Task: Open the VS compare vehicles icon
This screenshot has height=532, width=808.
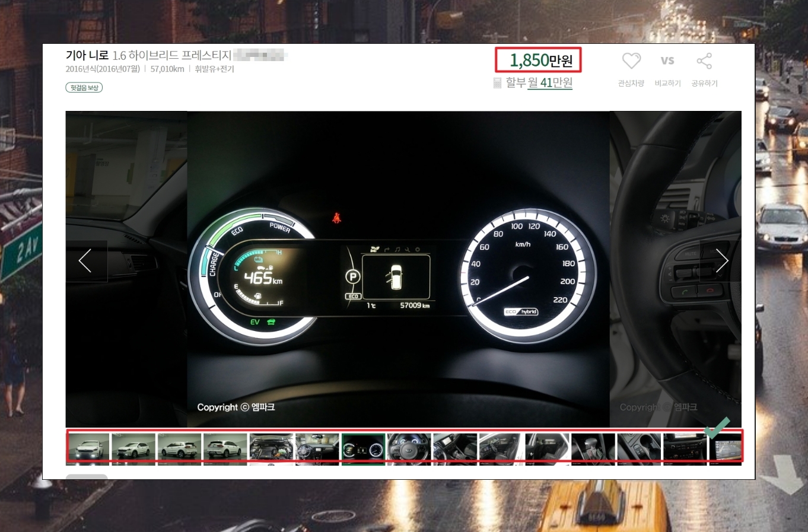Action: (667, 60)
